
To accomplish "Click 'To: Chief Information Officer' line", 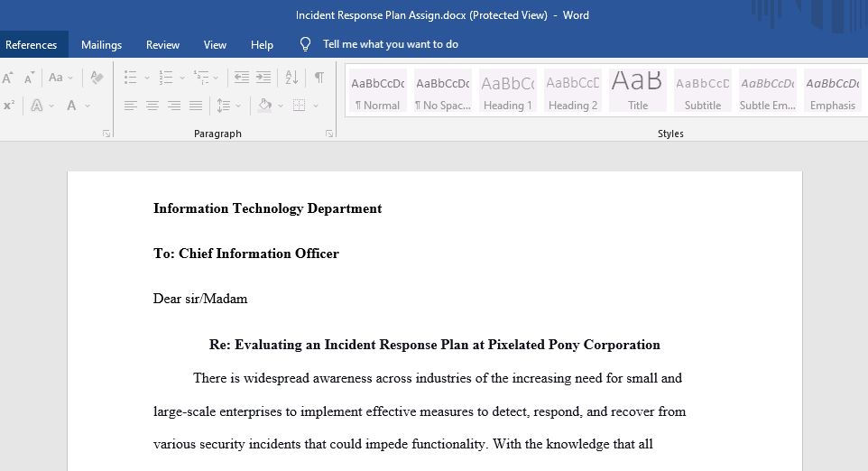I will (245, 254).
